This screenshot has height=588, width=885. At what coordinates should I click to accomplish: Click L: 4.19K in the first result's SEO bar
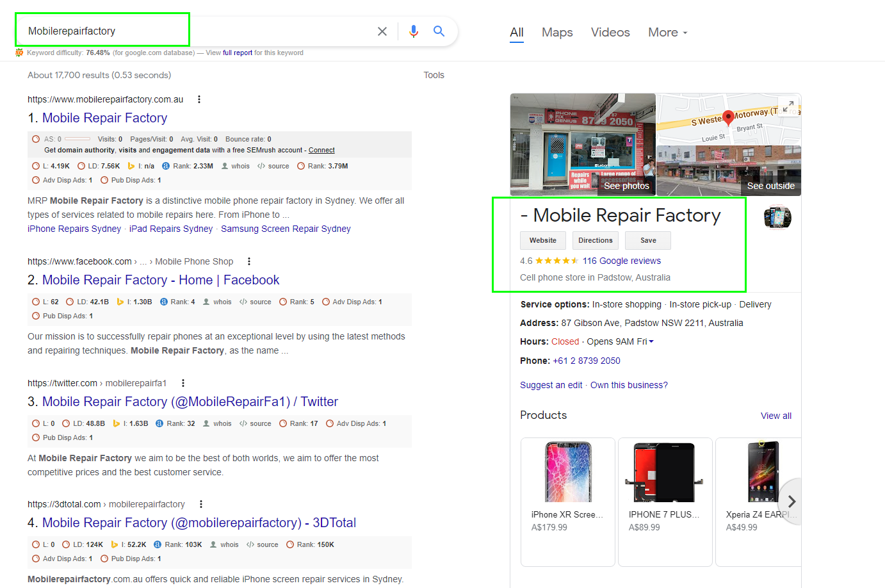[51, 166]
